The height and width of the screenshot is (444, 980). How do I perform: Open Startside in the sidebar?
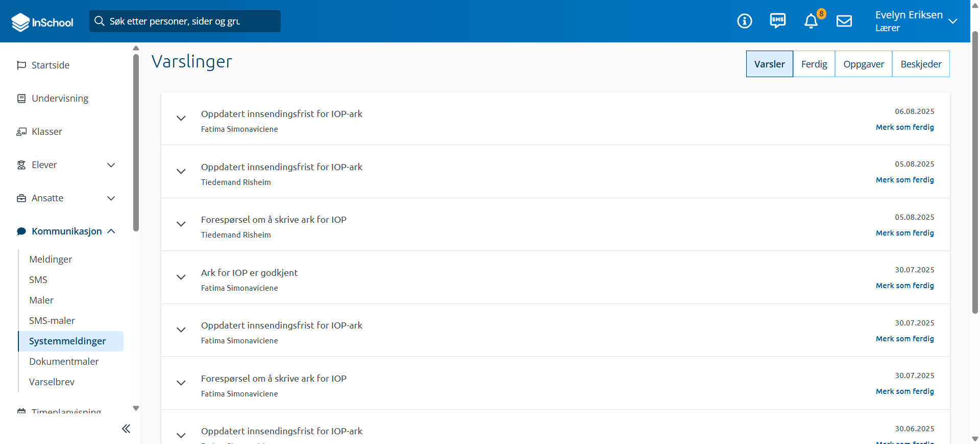tap(51, 65)
